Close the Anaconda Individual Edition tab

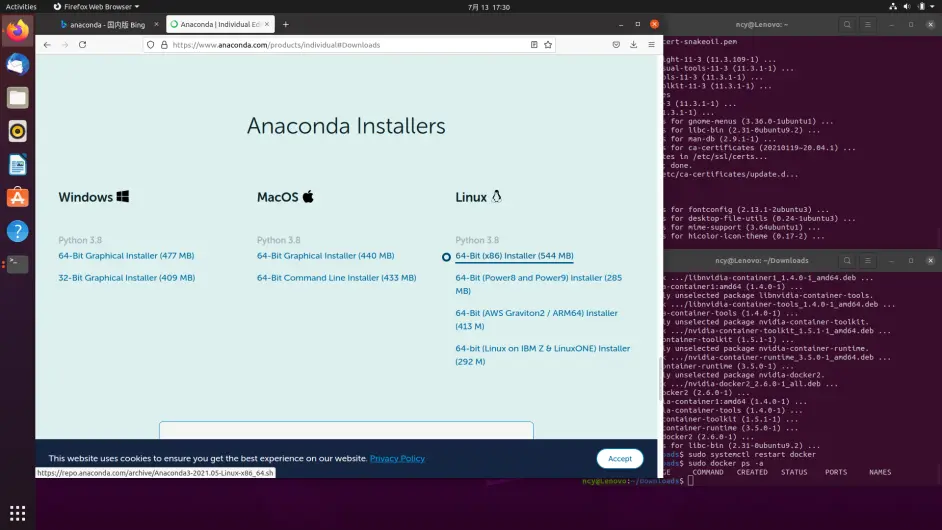[267, 25]
